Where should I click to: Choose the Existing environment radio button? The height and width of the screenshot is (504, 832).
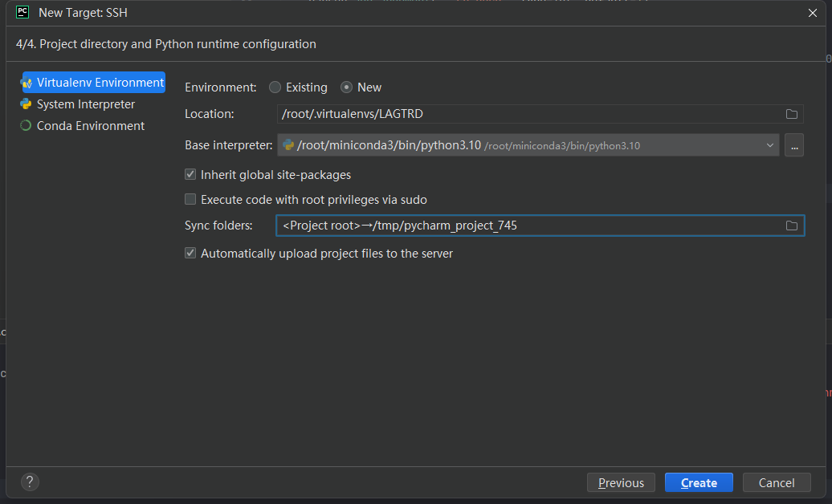pyautogui.click(x=275, y=87)
